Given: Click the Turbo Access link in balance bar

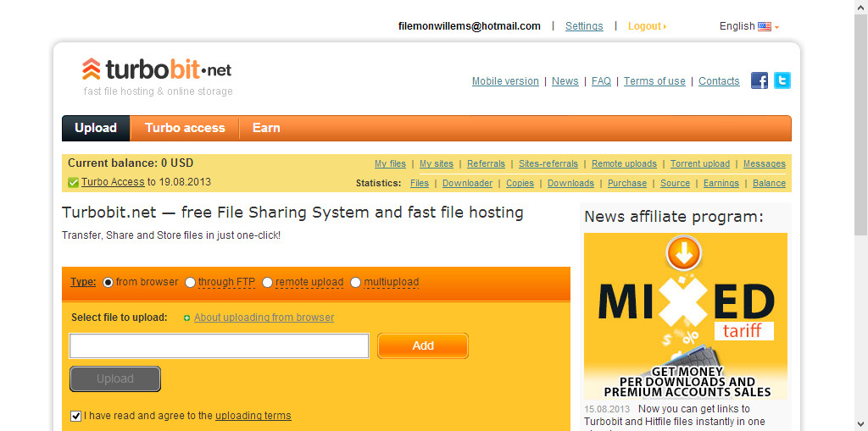Looking at the screenshot, I should pos(113,182).
